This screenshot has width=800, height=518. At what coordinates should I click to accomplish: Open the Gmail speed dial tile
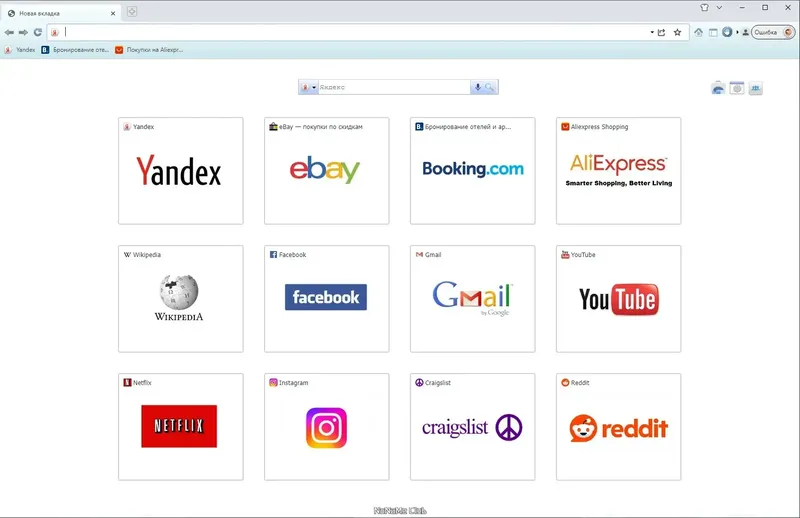[472, 299]
